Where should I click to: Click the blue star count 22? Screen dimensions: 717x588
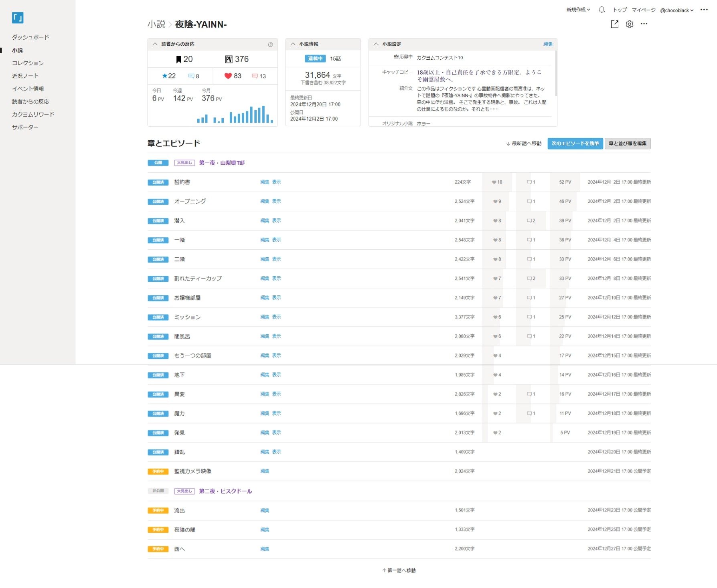[x=169, y=76]
